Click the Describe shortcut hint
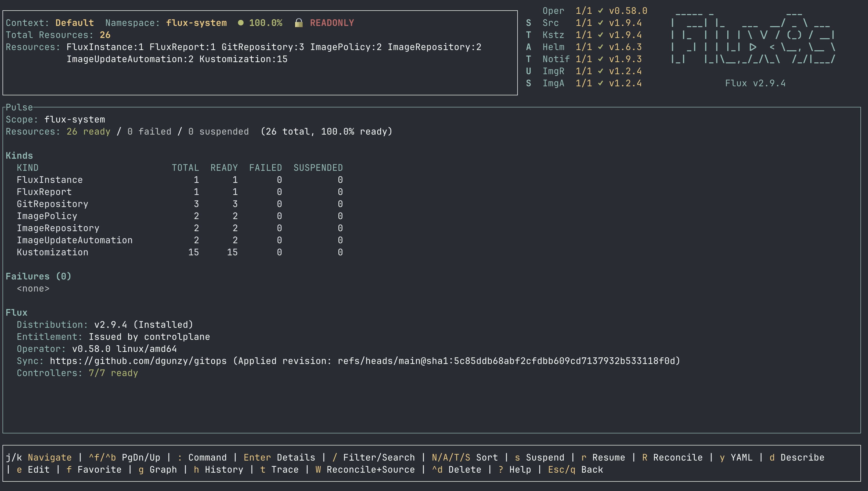This screenshot has height=491, width=868. (x=797, y=458)
